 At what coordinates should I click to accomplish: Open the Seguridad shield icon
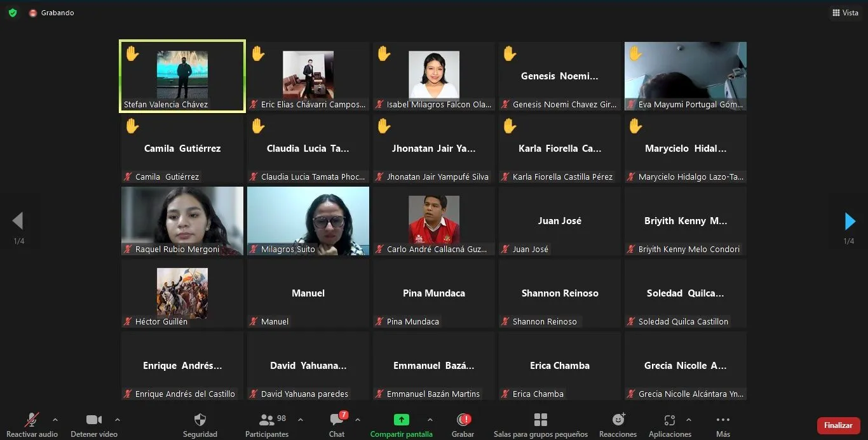200,420
